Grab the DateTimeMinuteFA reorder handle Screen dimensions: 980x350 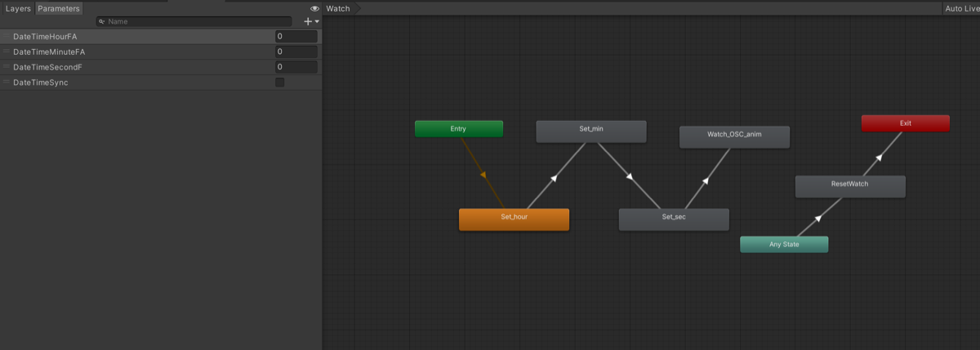(x=7, y=52)
